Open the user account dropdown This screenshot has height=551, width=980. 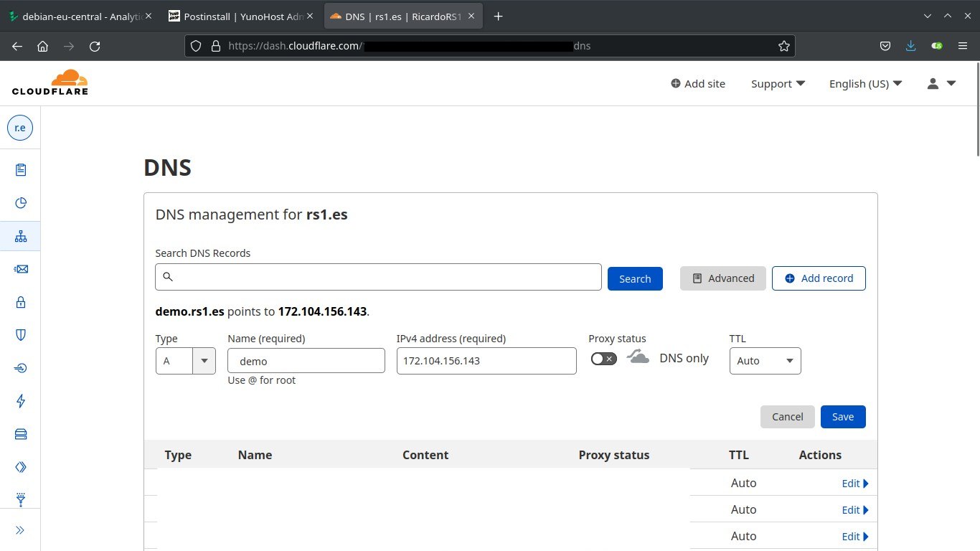[941, 84]
